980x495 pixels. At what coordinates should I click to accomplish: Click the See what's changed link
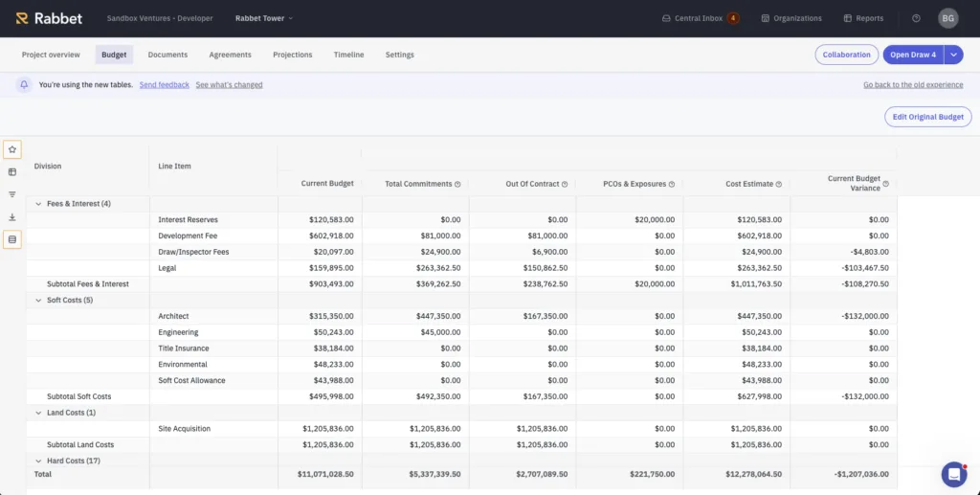click(229, 85)
